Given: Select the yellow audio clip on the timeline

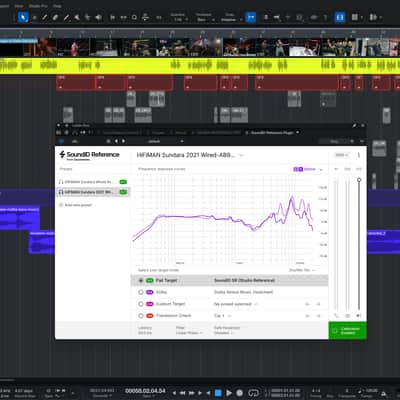Looking at the screenshot, I should coord(200,65).
